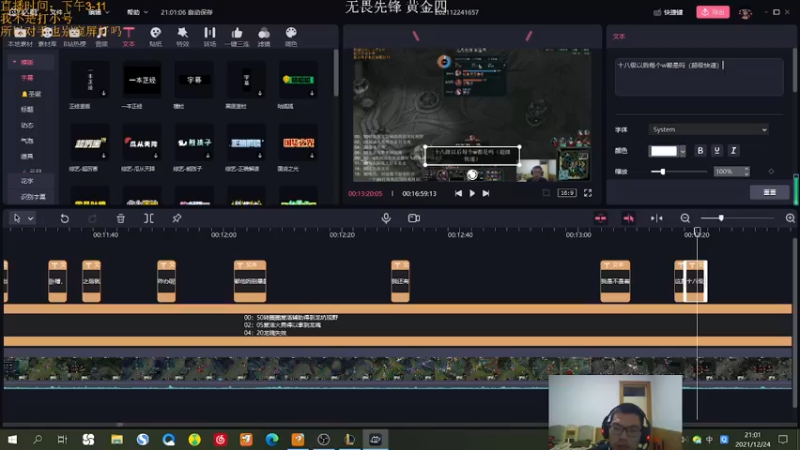The width and height of the screenshot is (800, 450).
Task: Click the align-to-playhead icon beside zoom controls
Action: click(657, 218)
